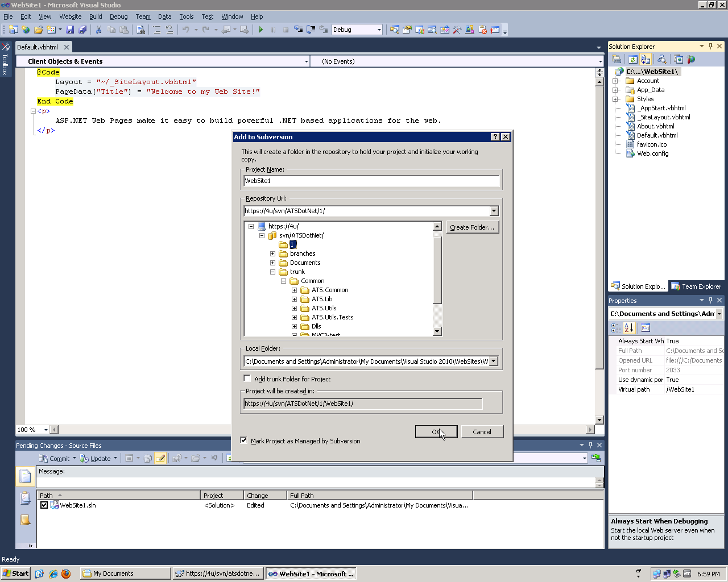Click the Properties icon in Solution Explorer toolbar

(x=617, y=59)
